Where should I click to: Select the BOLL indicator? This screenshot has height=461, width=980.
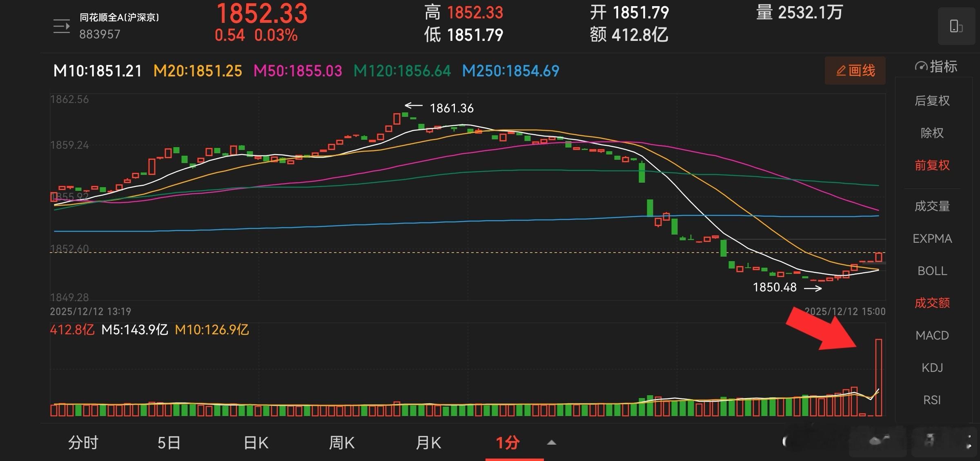pyautogui.click(x=932, y=271)
